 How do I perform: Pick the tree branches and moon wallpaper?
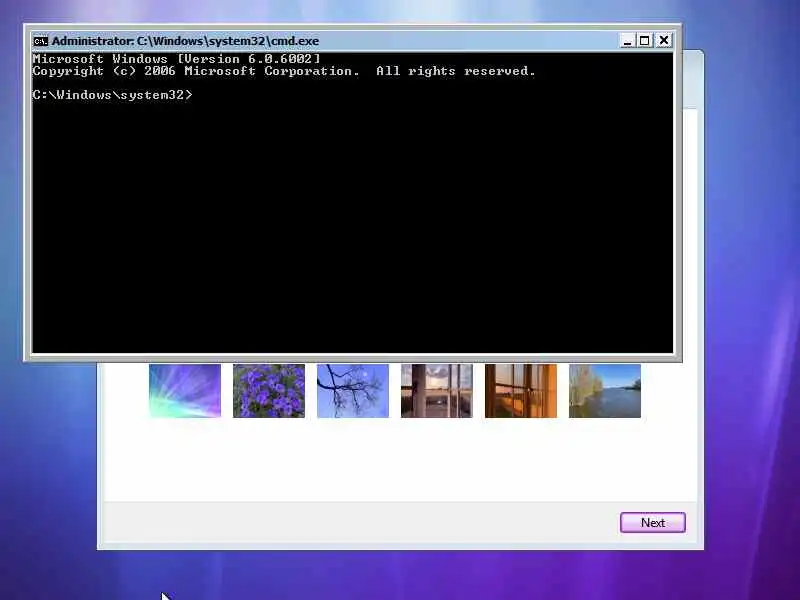353,391
